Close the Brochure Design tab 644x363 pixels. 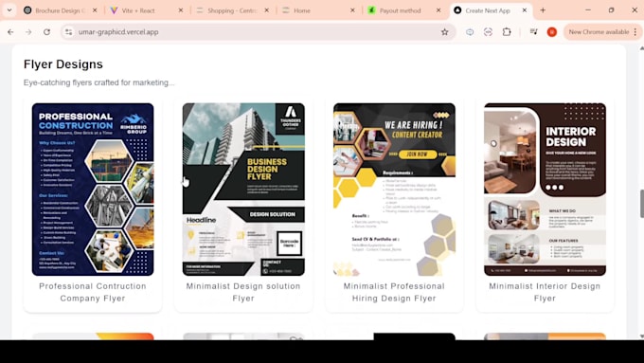pos(95,10)
